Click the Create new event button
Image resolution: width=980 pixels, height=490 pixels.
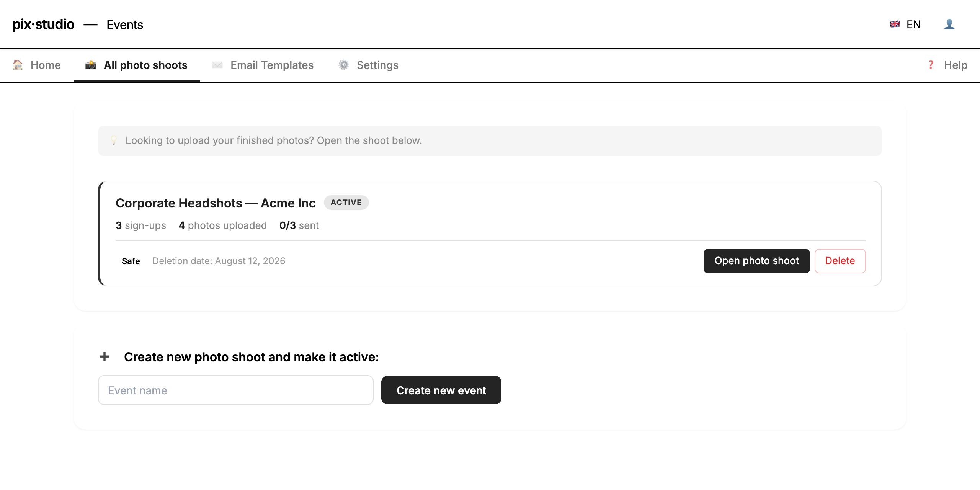(x=441, y=390)
